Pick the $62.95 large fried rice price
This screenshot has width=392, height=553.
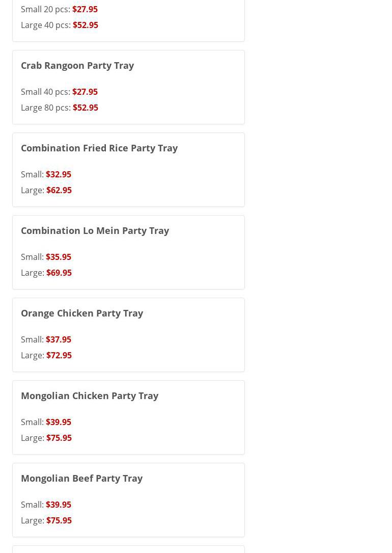click(x=59, y=190)
